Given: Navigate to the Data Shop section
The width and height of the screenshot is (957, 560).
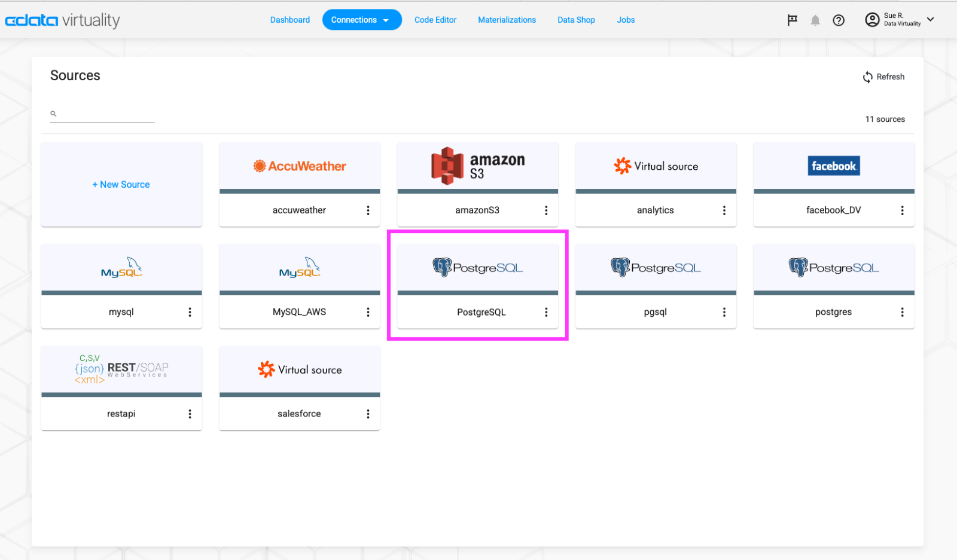Looking at the screenshot, I should (x=575, y=19).
